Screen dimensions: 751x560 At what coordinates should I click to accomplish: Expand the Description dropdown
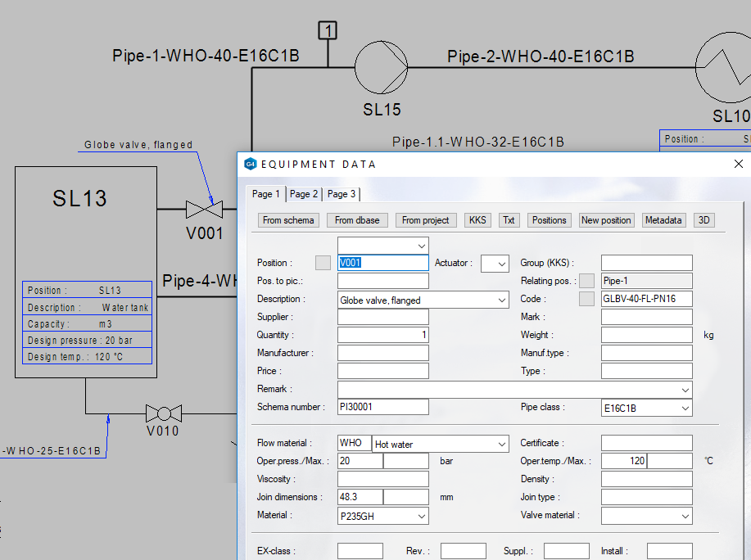tap(501, 300)
